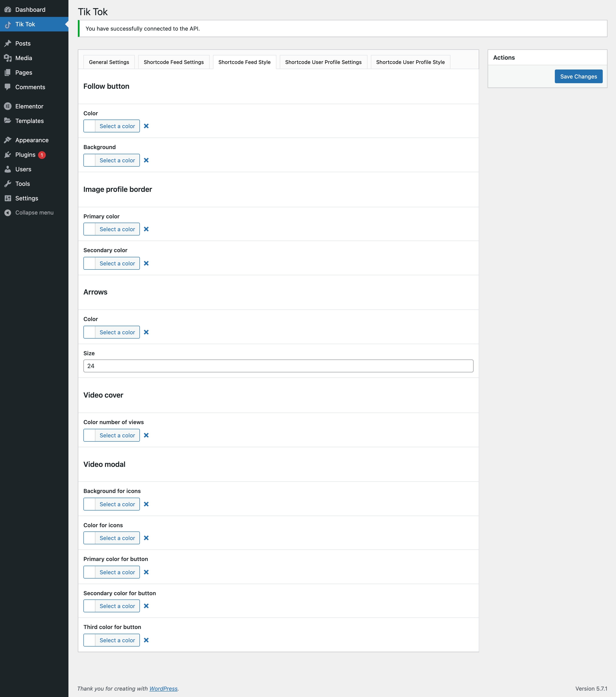Click the Appearance brush icon
This screenshot has height=697, width=616.
8,140
